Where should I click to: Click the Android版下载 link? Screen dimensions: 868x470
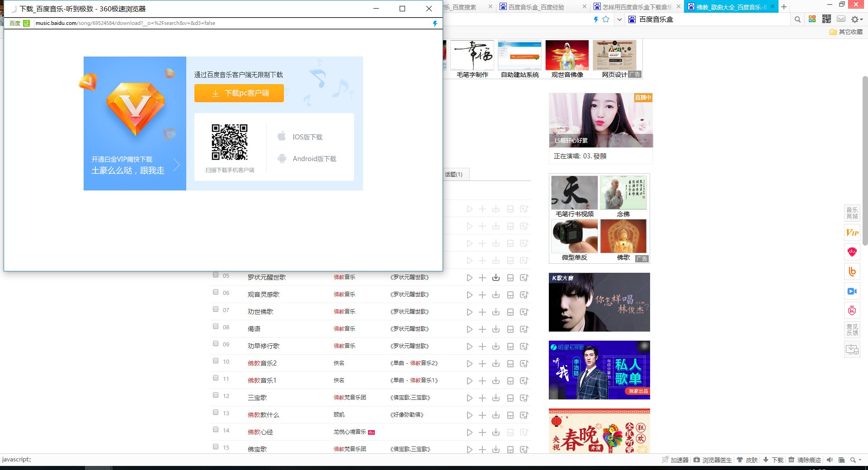(314, 159)
